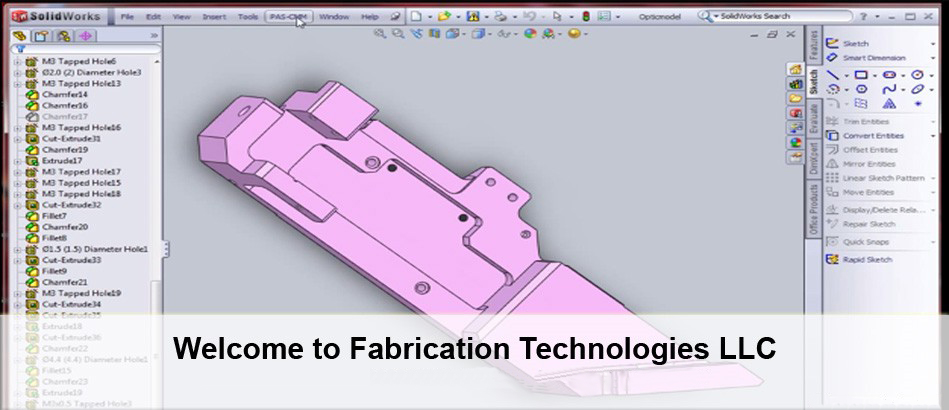The width and height of the screenshot is (949, 410).
Task: Expand the Cut-Extrude31 tree node
Action: (17, 139)
